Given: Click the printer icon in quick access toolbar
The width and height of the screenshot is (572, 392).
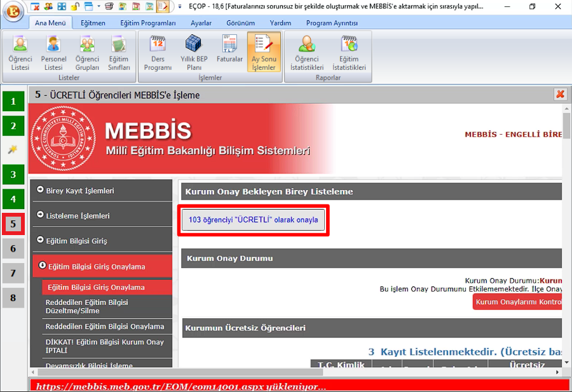Looking at the screenshot, I should (109, 6).
